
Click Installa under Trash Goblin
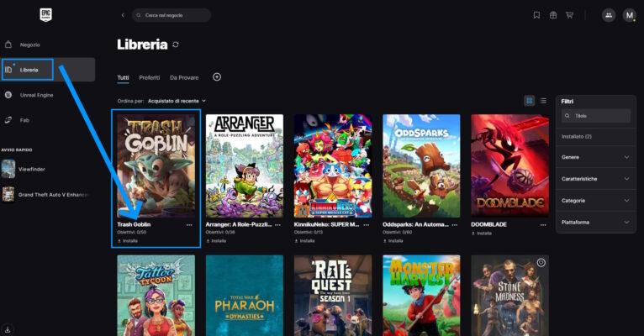(128, 241)
